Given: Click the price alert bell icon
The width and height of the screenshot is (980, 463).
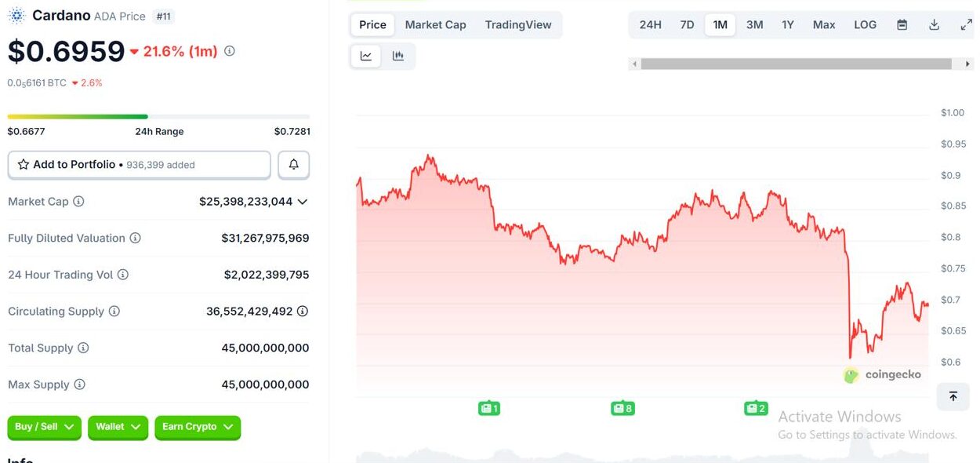Looking at the screenshot, I should pyautogui.click(x=294, y=165).
